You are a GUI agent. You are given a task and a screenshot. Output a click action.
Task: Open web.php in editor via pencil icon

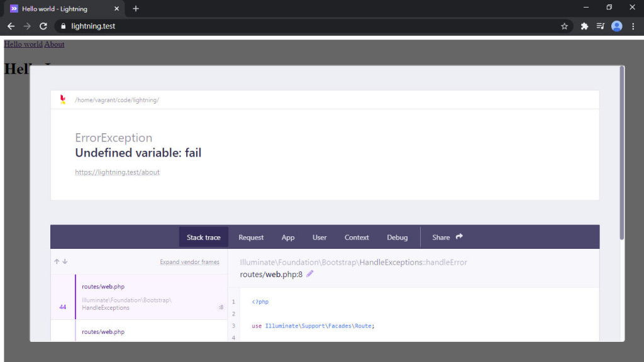click(309, 274)
